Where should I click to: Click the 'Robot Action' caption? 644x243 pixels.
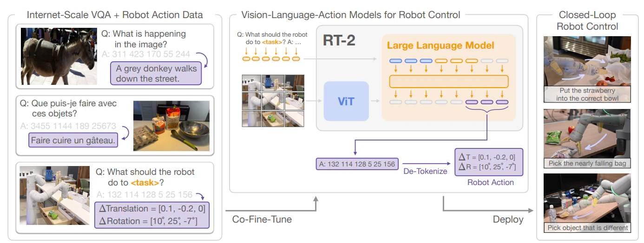click(x=490, y=182)
